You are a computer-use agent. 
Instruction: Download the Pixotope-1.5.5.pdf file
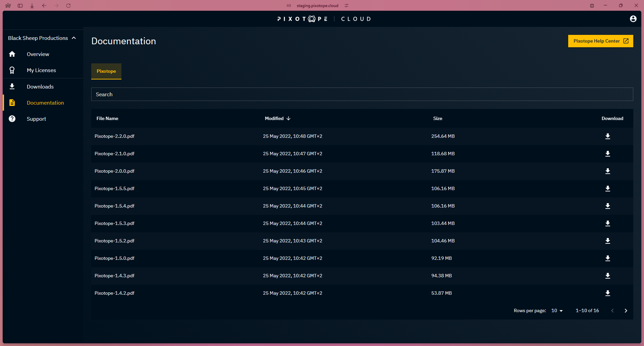click(607, 189)
